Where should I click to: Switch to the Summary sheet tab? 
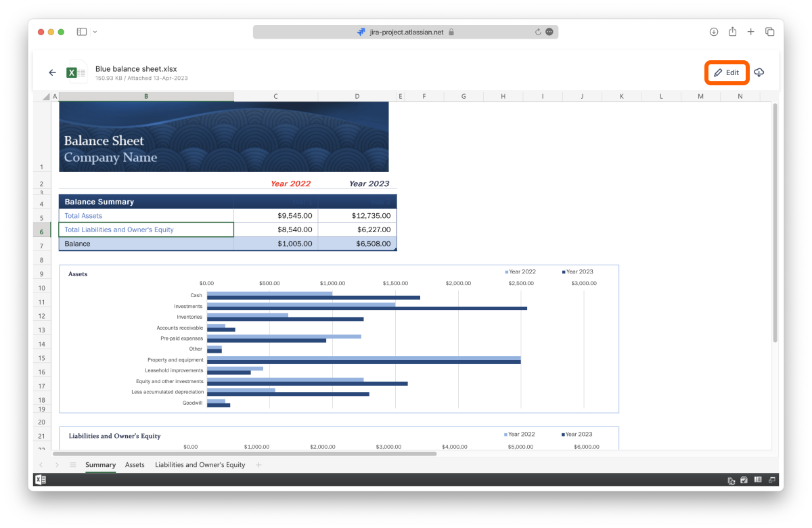tap(100, 465)
